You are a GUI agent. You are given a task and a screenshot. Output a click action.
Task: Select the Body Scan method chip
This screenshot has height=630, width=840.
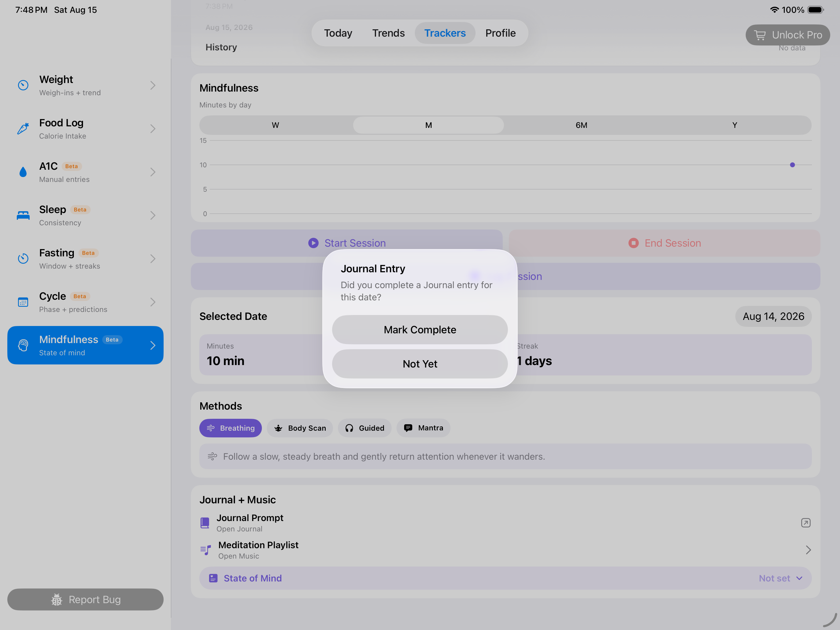click(300, 428)
